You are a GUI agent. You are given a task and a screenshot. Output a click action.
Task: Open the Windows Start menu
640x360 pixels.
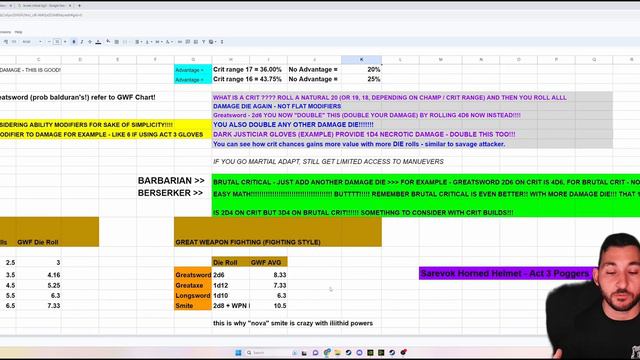pyautogui.click(x=238, y=353)
